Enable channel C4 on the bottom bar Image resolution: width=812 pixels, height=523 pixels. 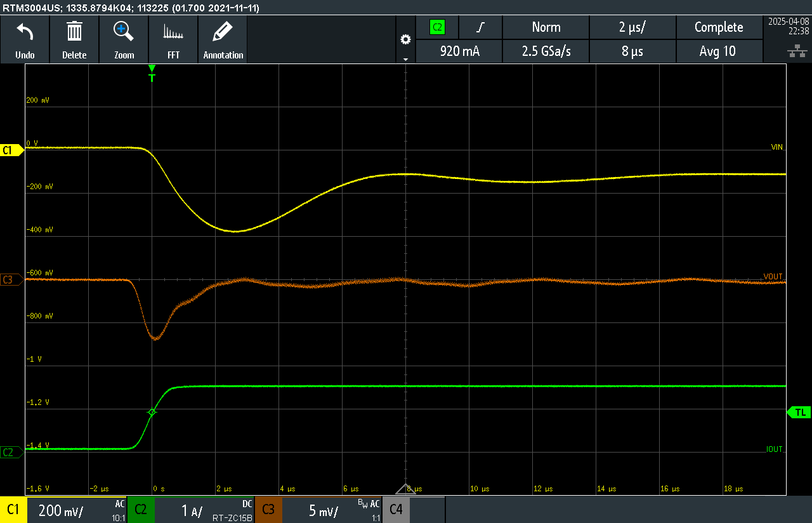(x=396, y=510)
